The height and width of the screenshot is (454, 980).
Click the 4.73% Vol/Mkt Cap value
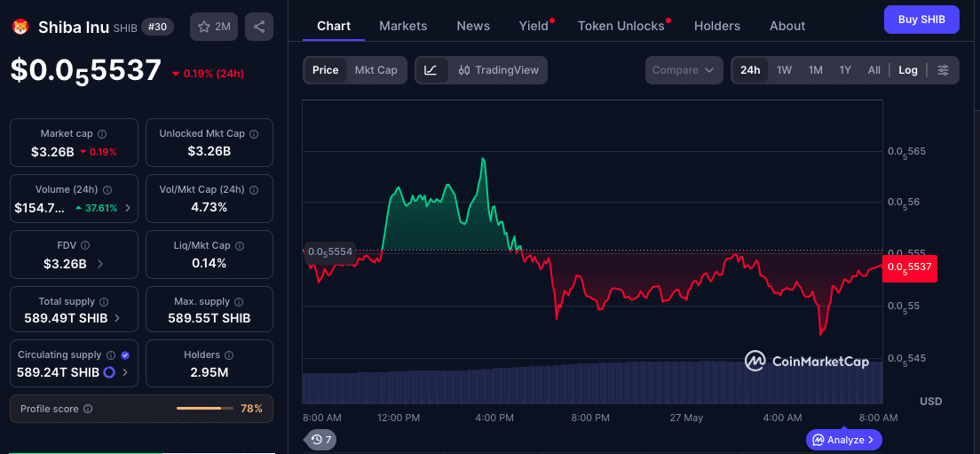[x=209, y=207]
